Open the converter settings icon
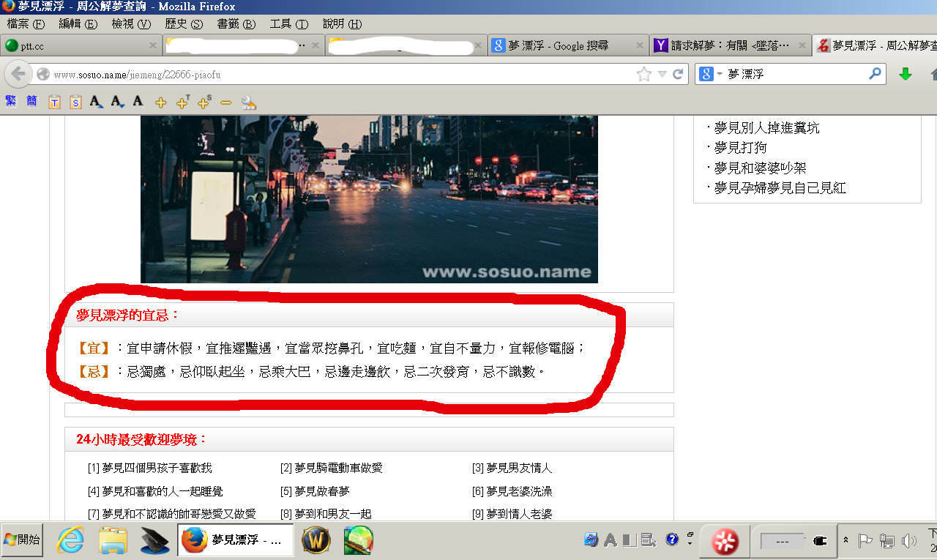This screenshot has height=560, width=937. coord(249,102)
